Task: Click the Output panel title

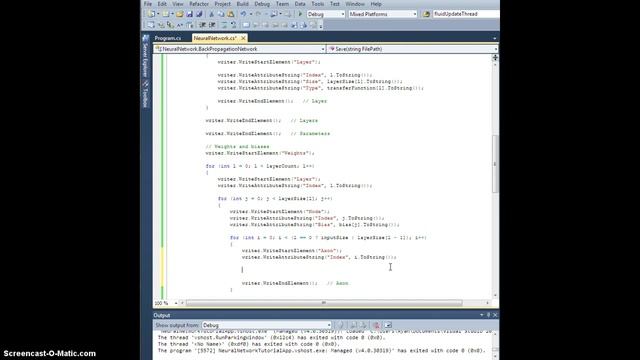Action: [x=162, y=316]
